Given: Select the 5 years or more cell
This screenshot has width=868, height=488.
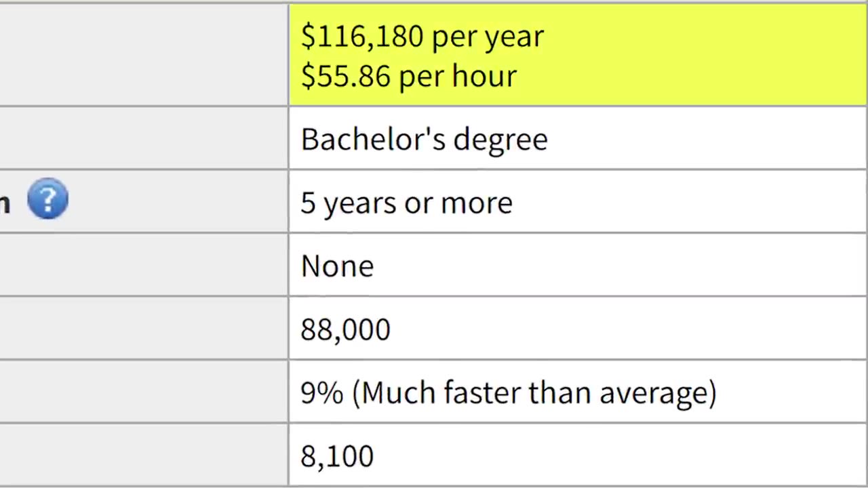Looking at the screenshot, I should tap(578, 202).
